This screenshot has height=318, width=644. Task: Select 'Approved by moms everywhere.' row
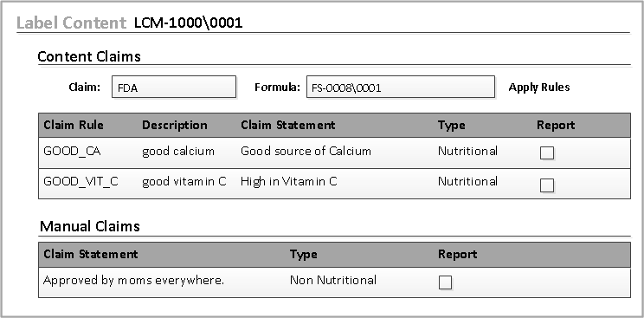pyautogui.click(x=334, y=282)
